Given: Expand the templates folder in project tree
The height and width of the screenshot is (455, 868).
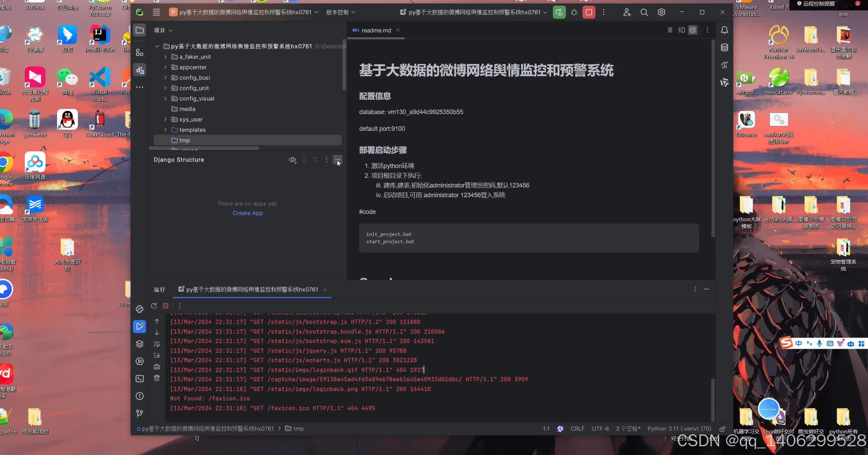Looking at the screenshot, I should click(x=166, y=130).
